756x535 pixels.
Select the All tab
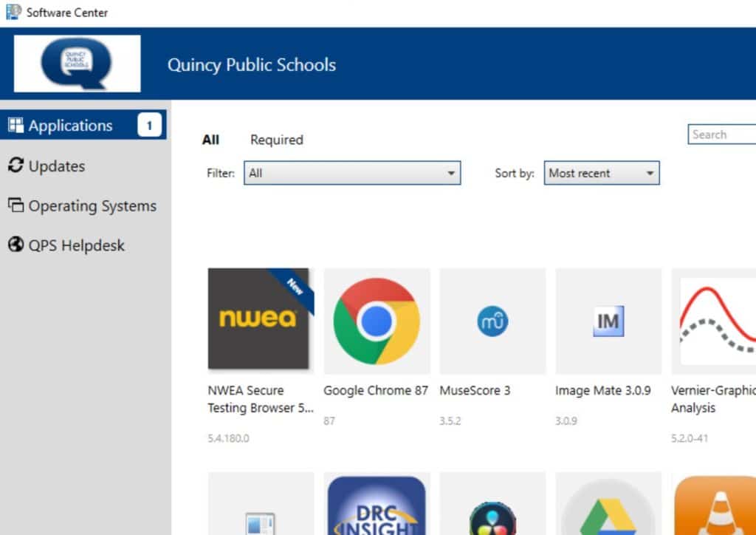click(x=210, y=140)
